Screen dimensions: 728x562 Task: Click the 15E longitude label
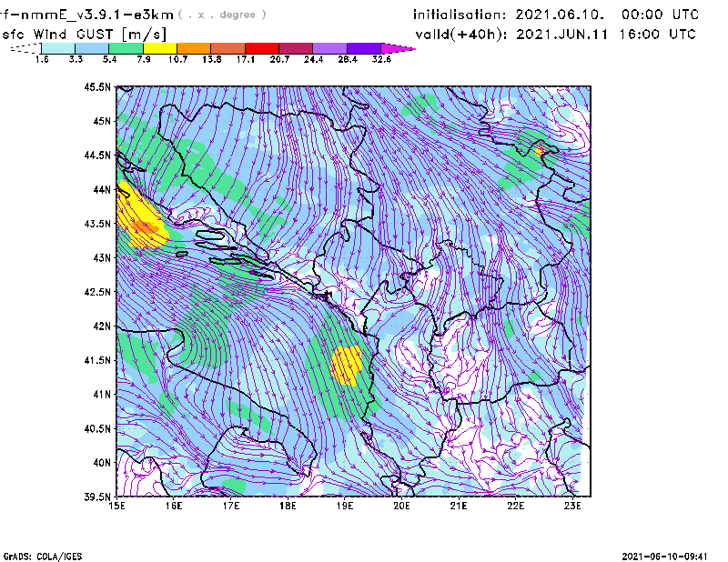pyautogui.click(x=116, y=506)
